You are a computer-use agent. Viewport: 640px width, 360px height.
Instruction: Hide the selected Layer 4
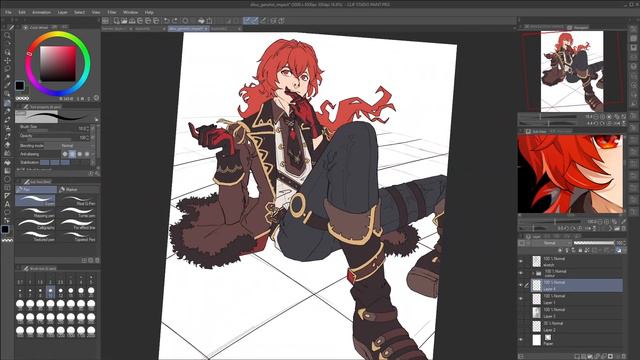click(521, 285)
